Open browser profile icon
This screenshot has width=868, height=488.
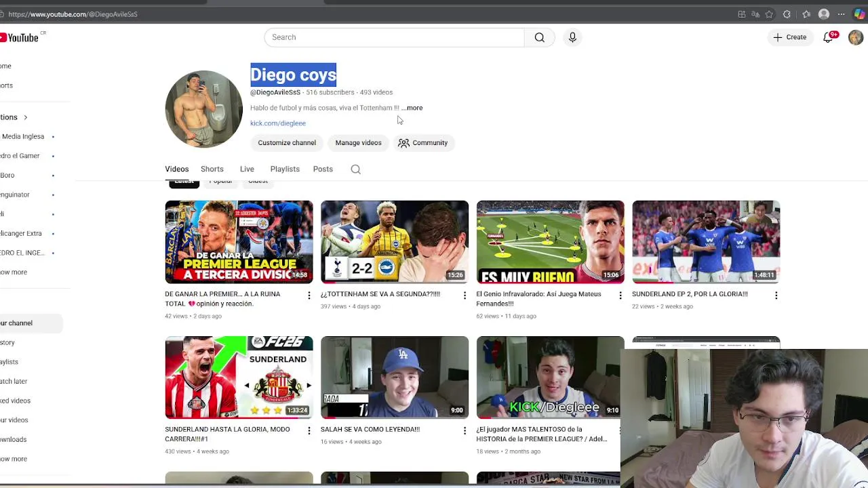coord(824,14)
